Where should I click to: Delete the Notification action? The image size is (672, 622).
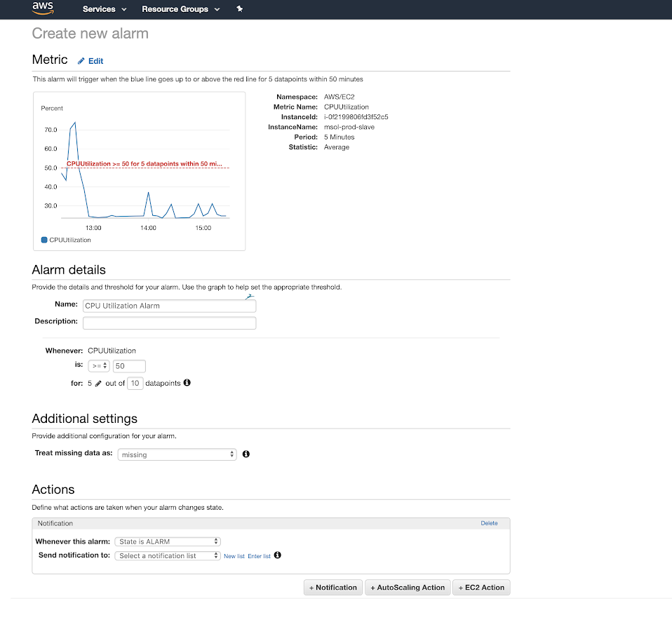click(489, 523)
